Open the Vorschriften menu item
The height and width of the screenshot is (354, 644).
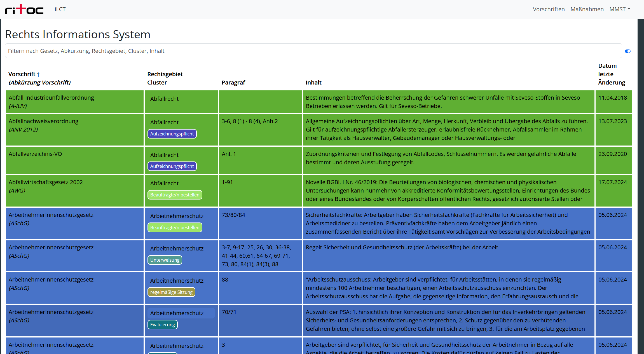[x=549, y=9]
